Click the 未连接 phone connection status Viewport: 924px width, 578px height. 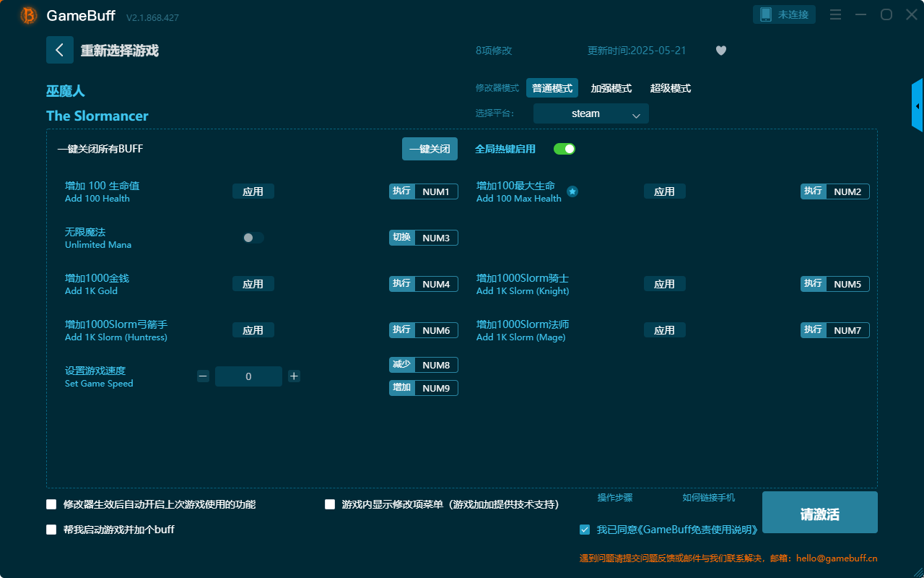click(784, 14)
